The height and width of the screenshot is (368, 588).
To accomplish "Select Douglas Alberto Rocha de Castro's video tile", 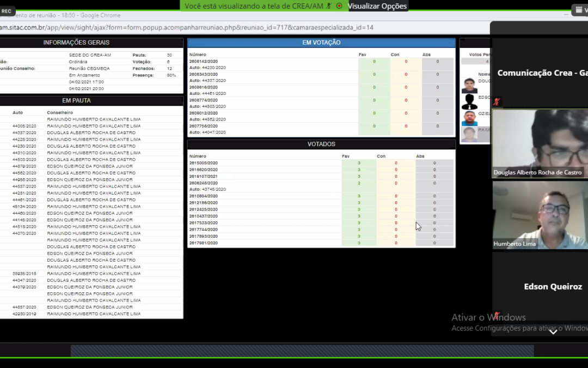I will (540, 143).
